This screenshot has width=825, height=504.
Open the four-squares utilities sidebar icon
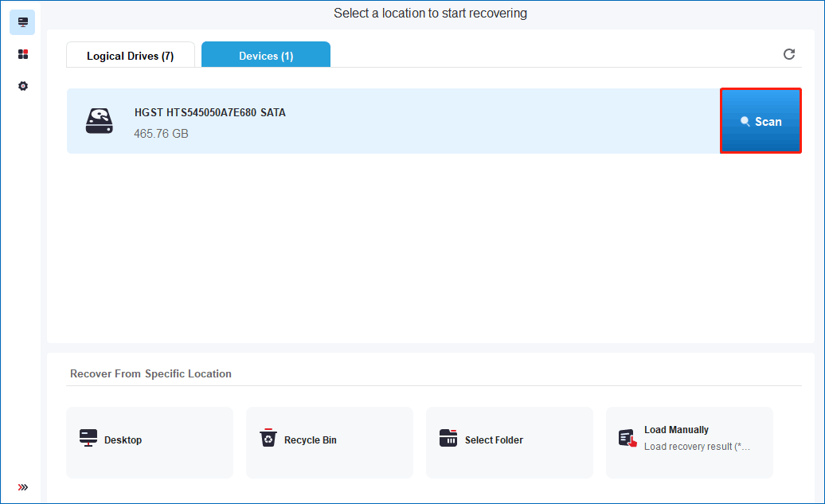22,54
